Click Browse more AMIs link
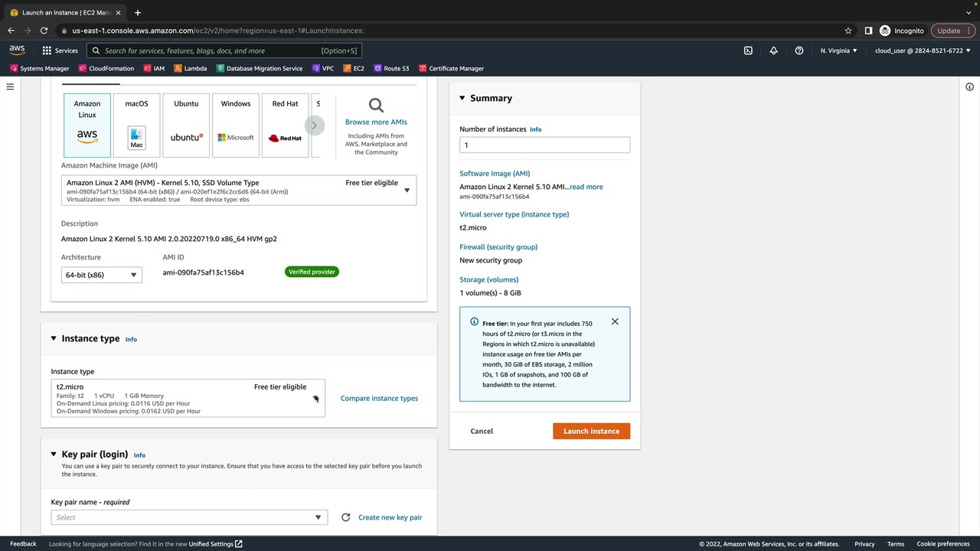Screen dimensions: 980x551 376,122
